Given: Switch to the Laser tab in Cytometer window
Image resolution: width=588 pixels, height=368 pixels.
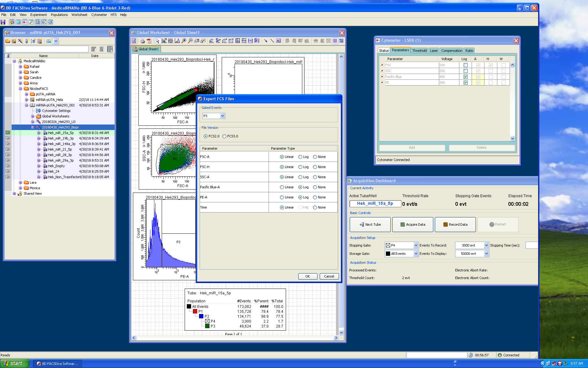Looking at the screenshot, I should 434,51.
